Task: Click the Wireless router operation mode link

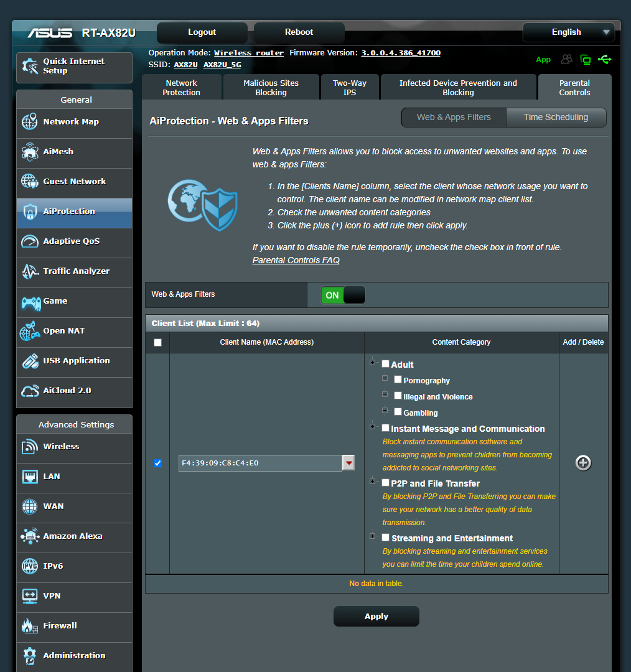Action: coord(249,53)
